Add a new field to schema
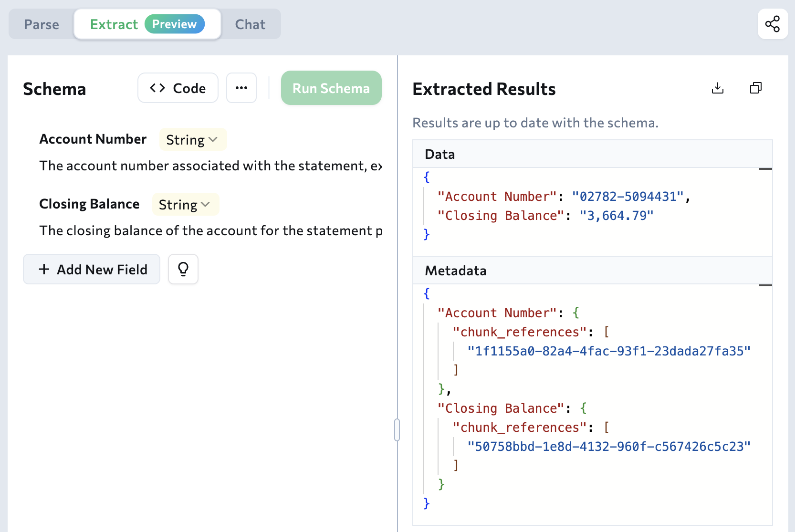The height and width of the screenshot is (532, 795). pyautogui.click(x=92, y=269)
